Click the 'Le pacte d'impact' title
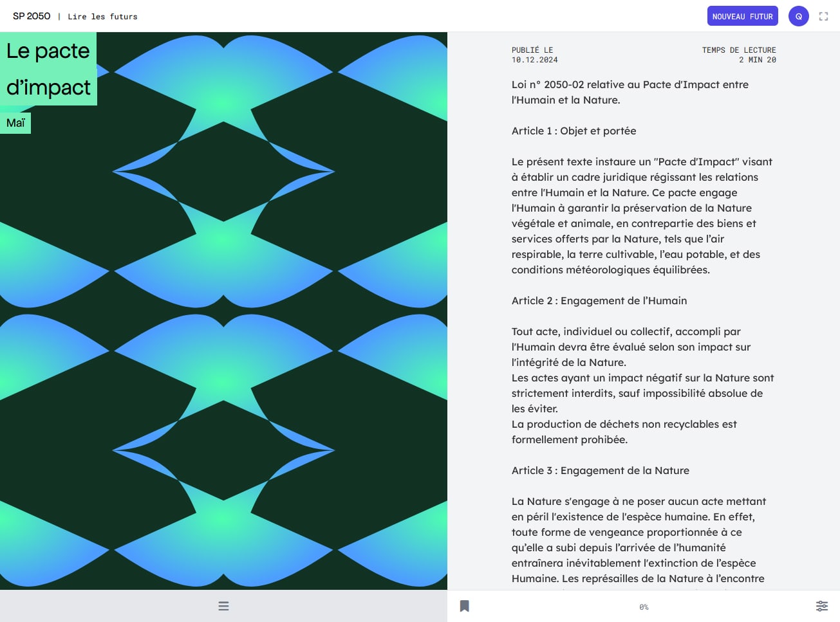This screenshot has height=622, width=840. click(48, 69)
